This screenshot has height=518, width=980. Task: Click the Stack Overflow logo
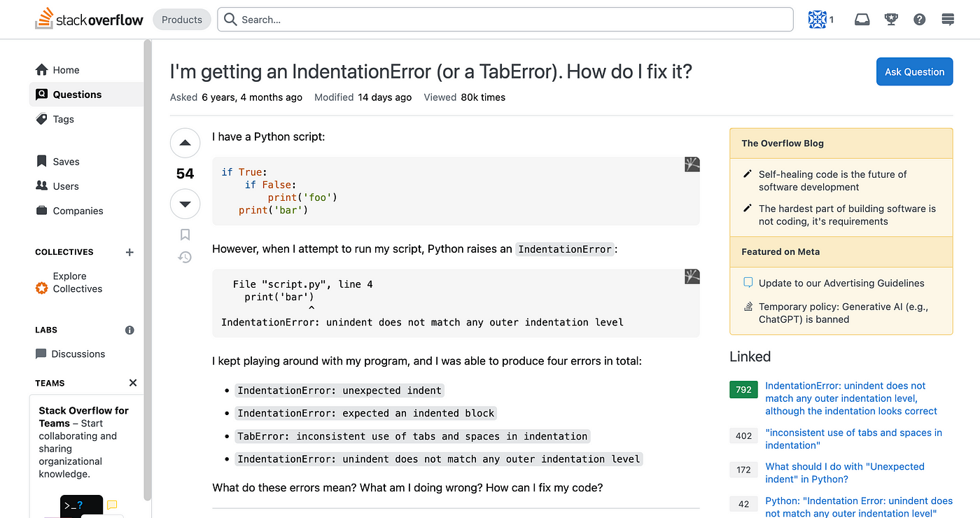click(89, 20)
